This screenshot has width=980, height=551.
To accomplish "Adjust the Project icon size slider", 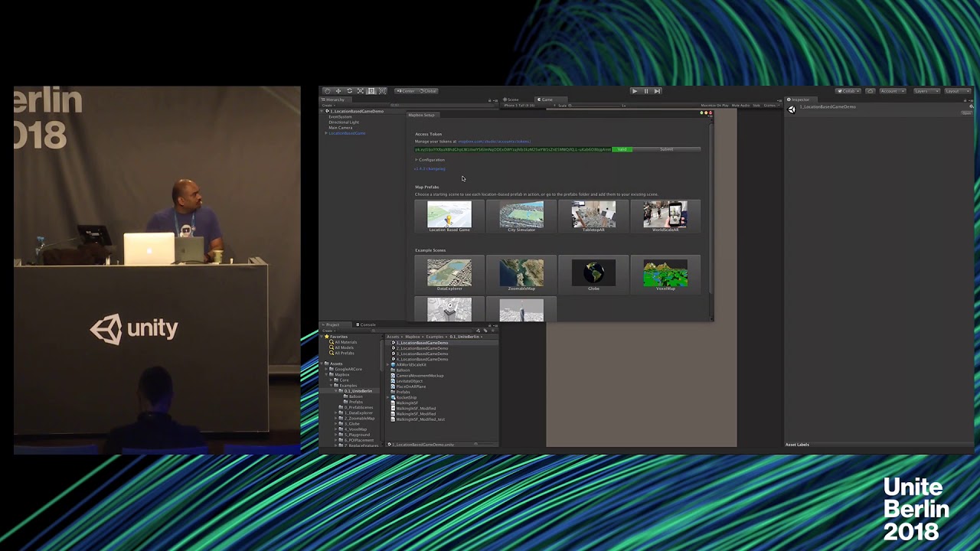I will pos(485,444).
